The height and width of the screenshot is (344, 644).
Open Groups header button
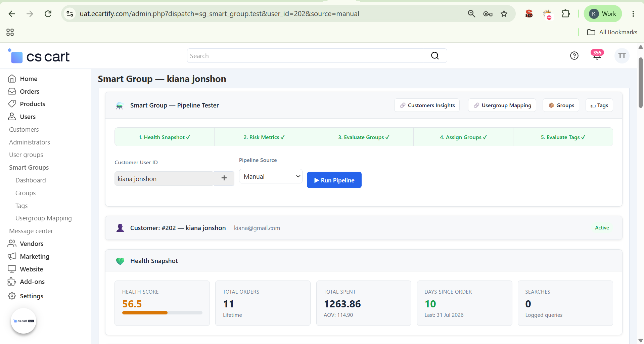click(x=561, y=105)
